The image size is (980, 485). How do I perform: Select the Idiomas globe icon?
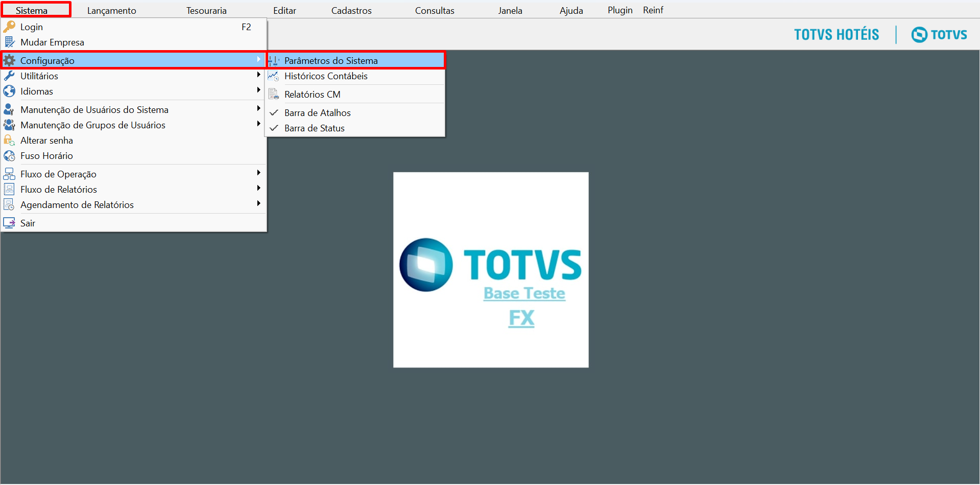point(10,91)
